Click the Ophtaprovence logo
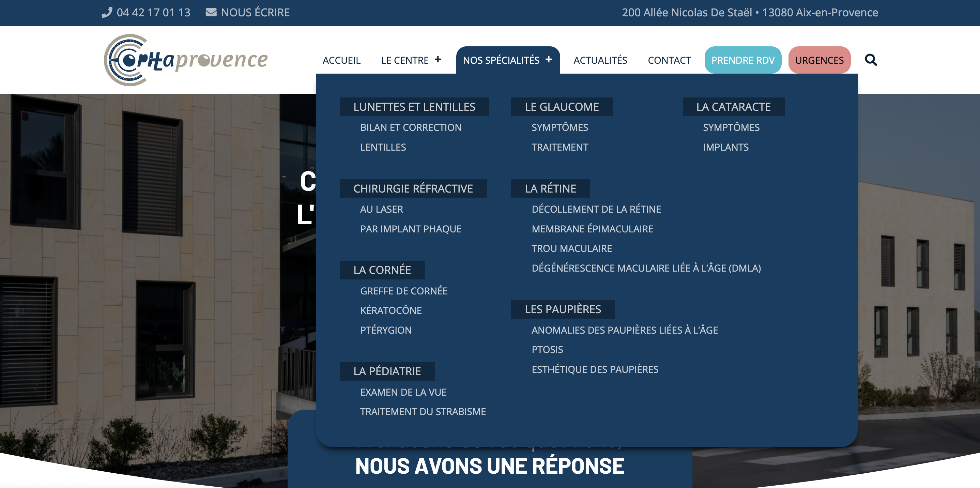 [x=186, y=60]
